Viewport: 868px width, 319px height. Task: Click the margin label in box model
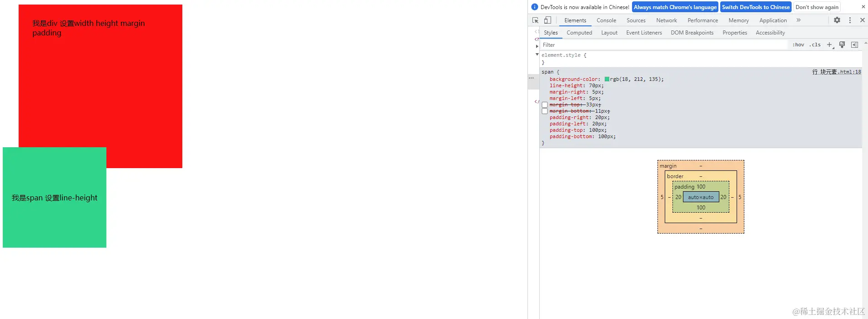[668, 166]
